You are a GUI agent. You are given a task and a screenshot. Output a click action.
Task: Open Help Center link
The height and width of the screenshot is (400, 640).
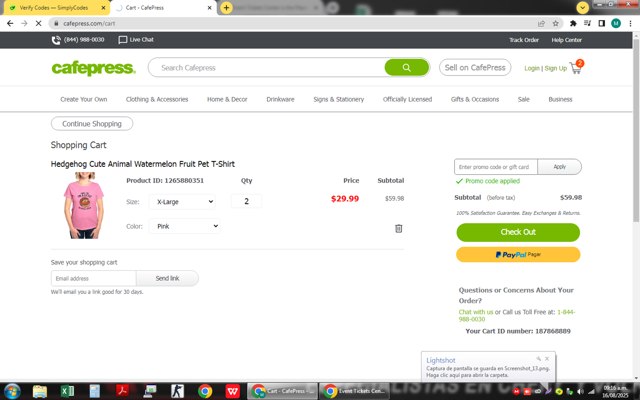coord(567,40)
